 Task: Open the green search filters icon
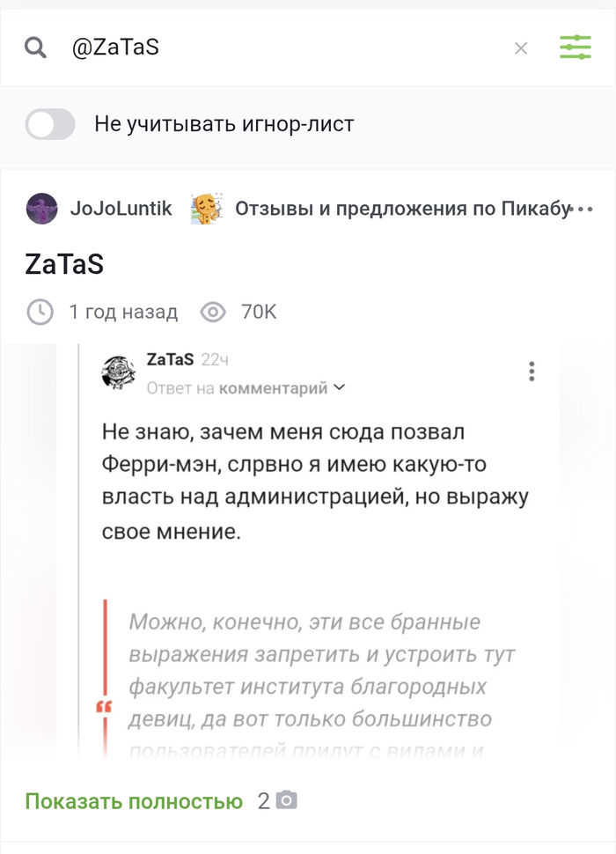576,48
